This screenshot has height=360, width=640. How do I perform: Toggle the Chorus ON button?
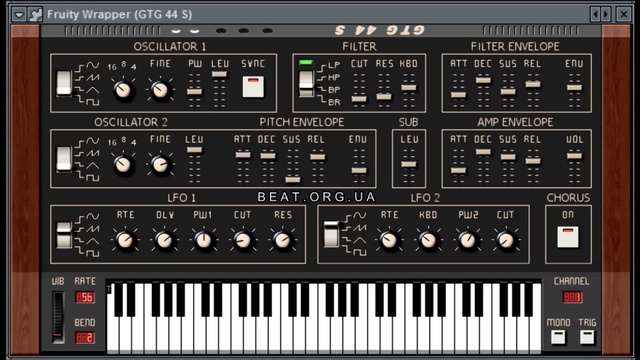[x=568, y=237]
